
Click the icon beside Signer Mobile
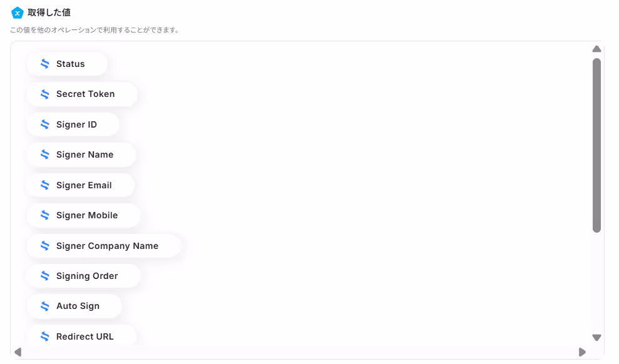[45, 215]
